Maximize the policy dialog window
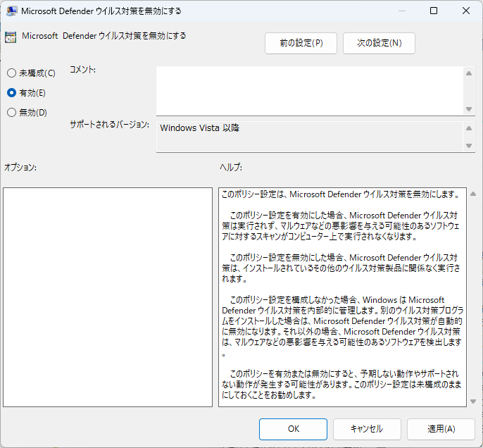The width and height of the screenshot is (483, 448). coord(434,11)
